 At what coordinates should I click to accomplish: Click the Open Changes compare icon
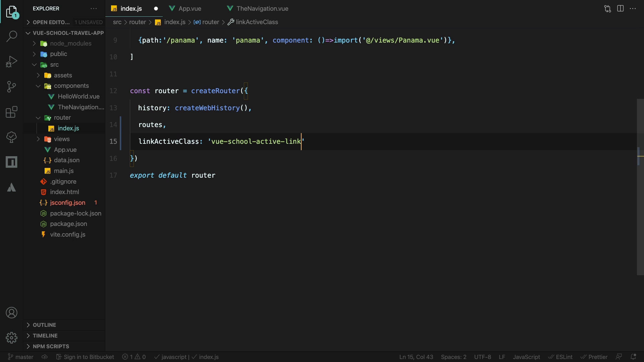point(607,9)
